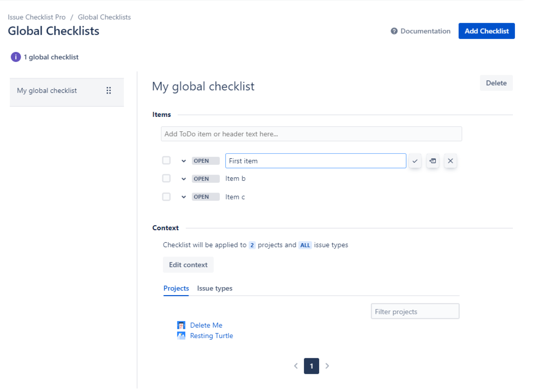
Task: Click OPEN status badge of Item b
Action: click(x=206, y=179)
